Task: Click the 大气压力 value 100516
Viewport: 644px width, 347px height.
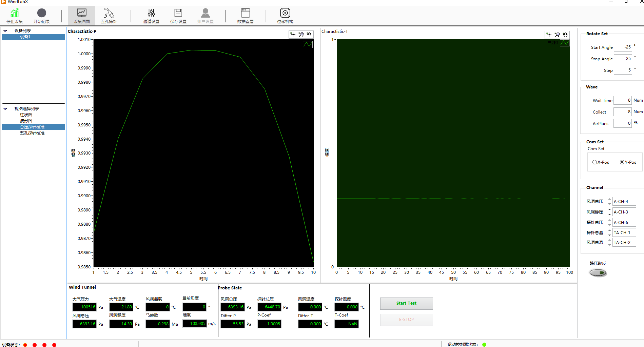Action: point(84,307)
